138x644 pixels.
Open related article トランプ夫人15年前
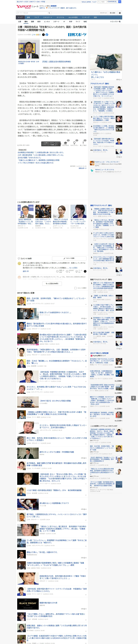35,163
